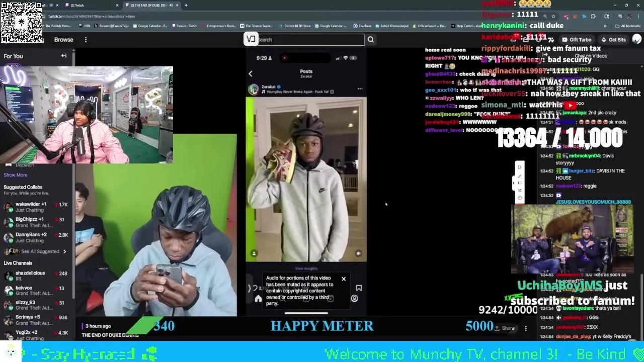The image size is (644, 362).
Task: Close THE END OF DUKE DENNIS tab
Action: [x=177, y=5]
